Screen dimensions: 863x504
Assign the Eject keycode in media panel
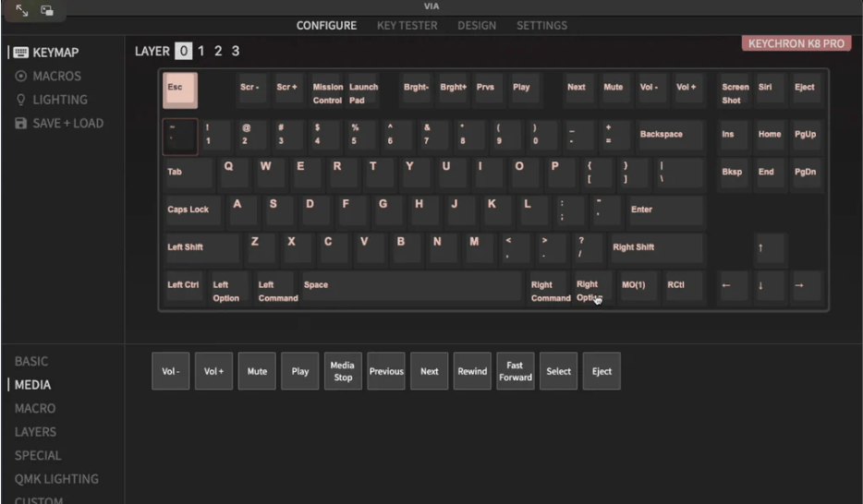(602, 371)
